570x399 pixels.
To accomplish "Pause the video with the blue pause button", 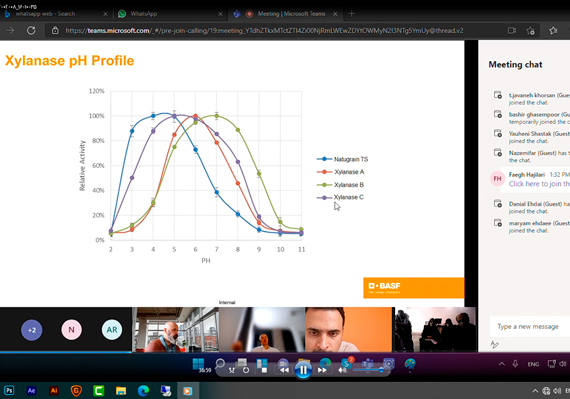I will click(x=302, y=370).
